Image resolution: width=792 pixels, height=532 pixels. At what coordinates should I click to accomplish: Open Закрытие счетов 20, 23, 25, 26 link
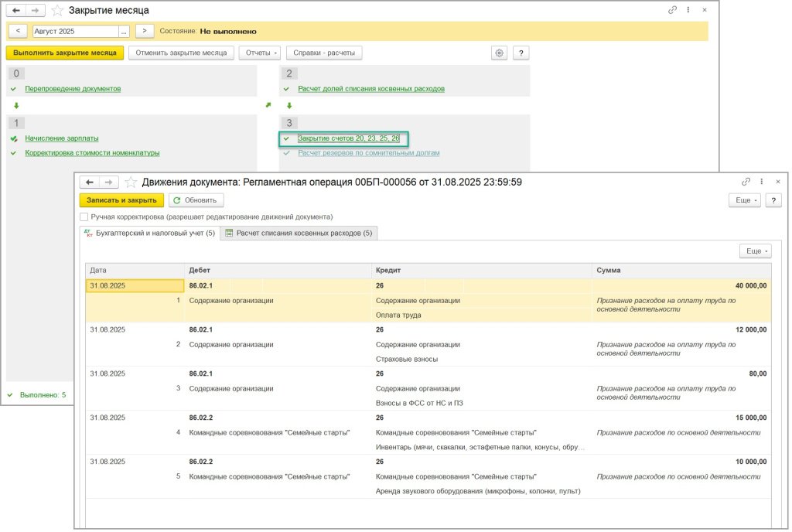349,138
